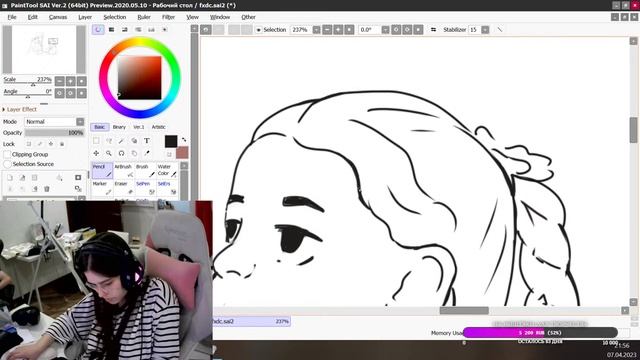Click the black foreground color swatch

[171, 141]
